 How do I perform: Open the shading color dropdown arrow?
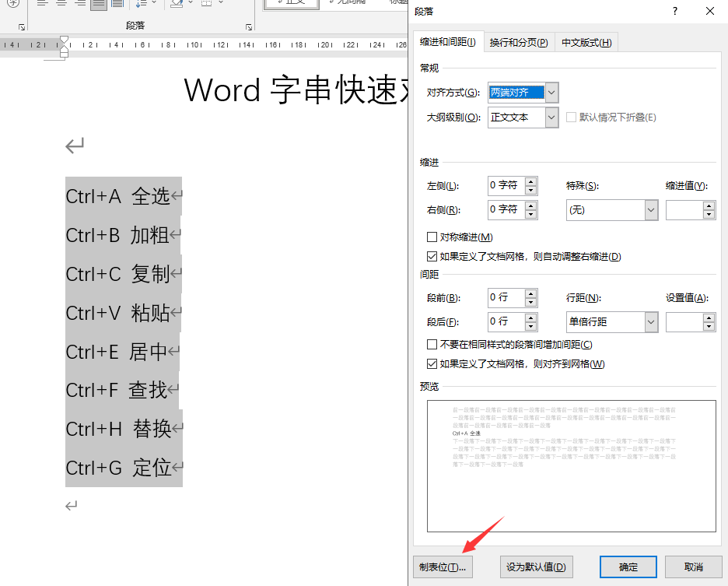pos(191,3)
